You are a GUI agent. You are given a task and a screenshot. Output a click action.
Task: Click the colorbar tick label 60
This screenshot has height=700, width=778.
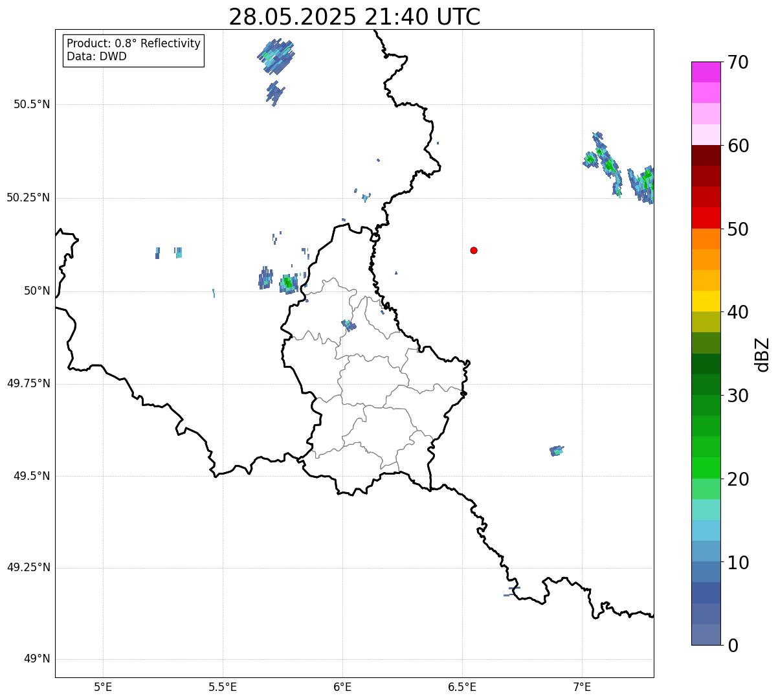point(738,146)
